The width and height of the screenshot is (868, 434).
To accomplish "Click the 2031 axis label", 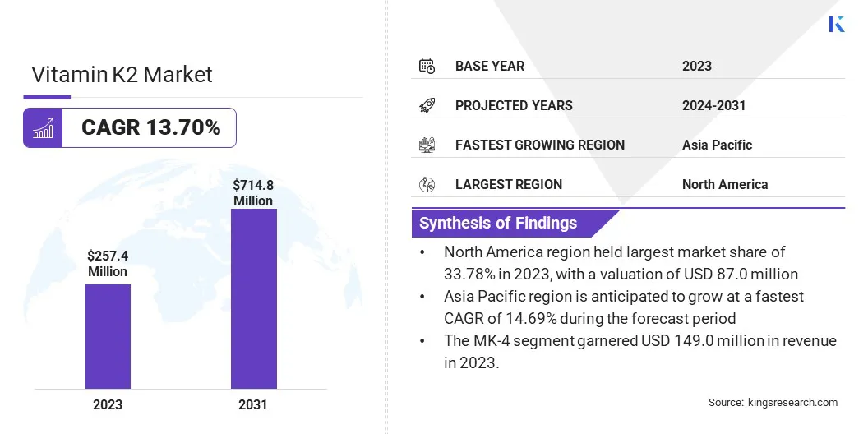I will click(x=253, y=405).
